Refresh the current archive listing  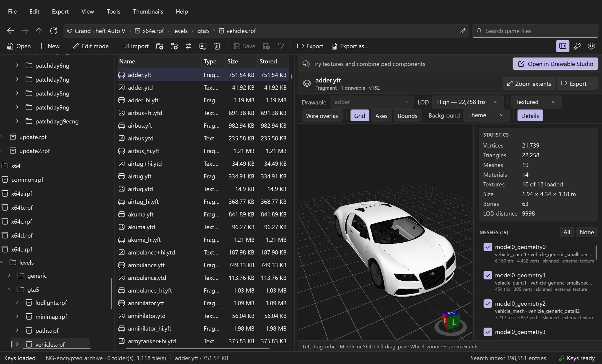(x=53, y=31)
